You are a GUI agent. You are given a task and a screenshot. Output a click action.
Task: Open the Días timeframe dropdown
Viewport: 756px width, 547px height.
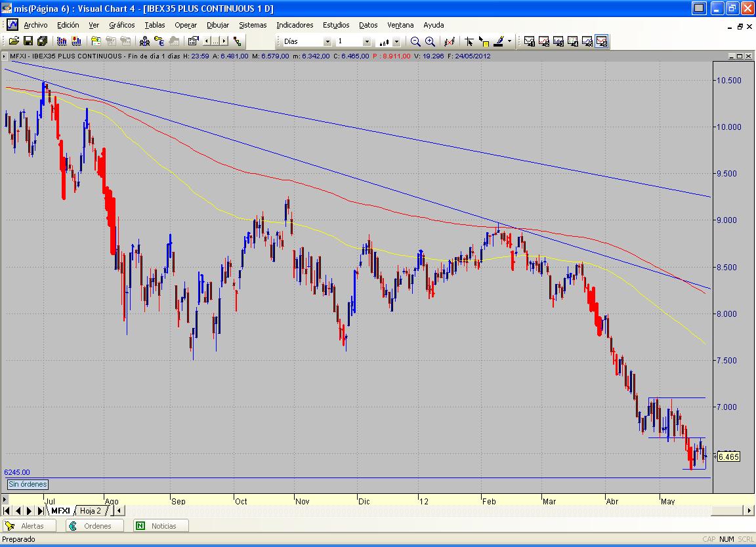[x=327, y=42]
